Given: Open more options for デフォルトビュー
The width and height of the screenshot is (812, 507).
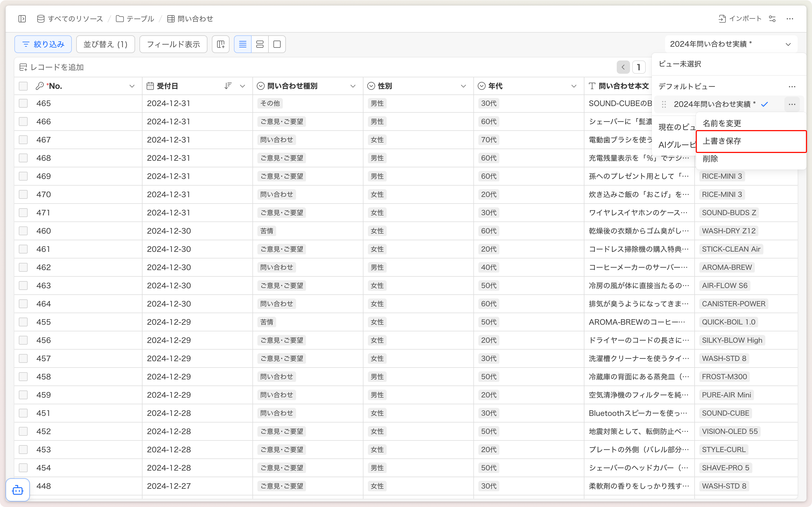Looking at the screenshot, I should (x=792, y=87).
